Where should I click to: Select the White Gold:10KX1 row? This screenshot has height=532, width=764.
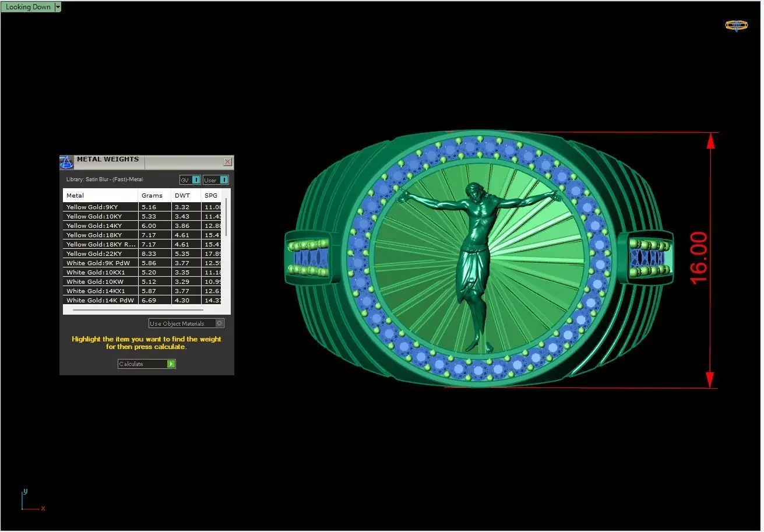tap(143, 272)
